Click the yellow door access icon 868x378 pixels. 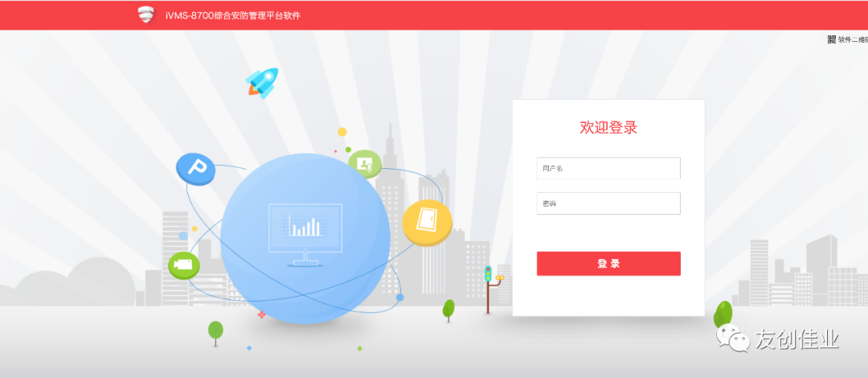click(427, 222)
